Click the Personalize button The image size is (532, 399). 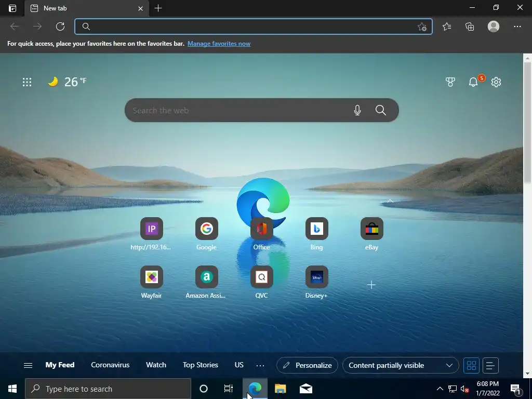pos(307,365)
